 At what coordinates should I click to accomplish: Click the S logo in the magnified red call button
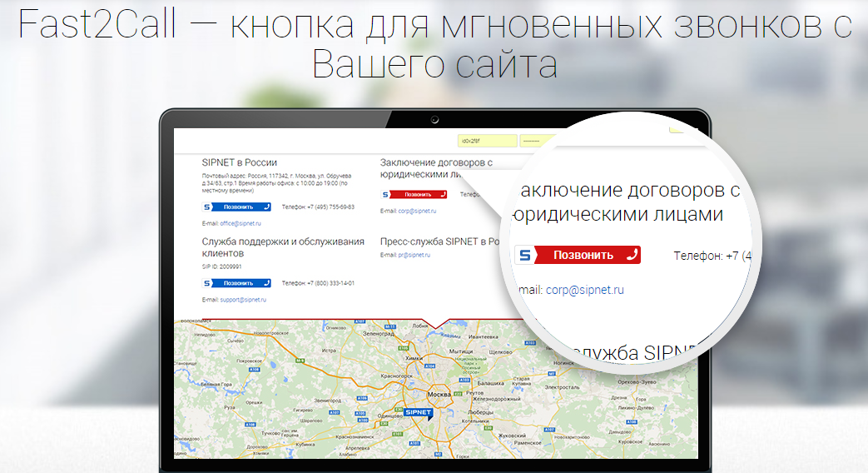coord(525,255)
